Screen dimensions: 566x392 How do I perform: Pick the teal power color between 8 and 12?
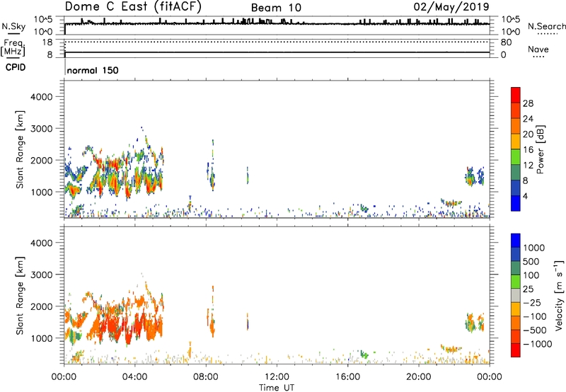516,173
